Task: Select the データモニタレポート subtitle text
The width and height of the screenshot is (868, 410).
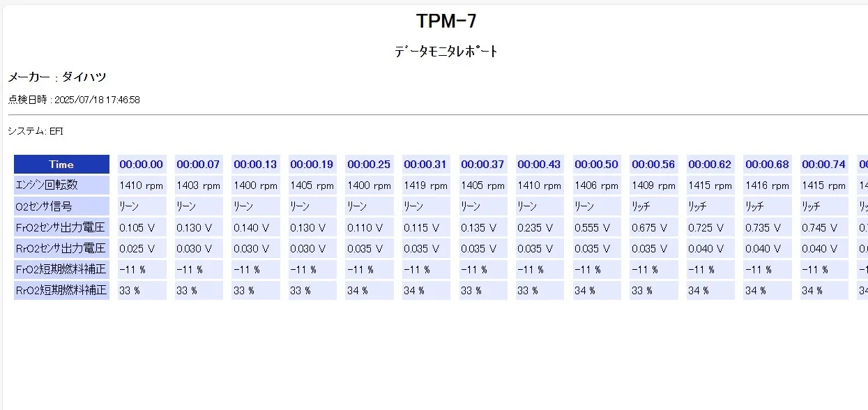Action: [x=446, y=52]
